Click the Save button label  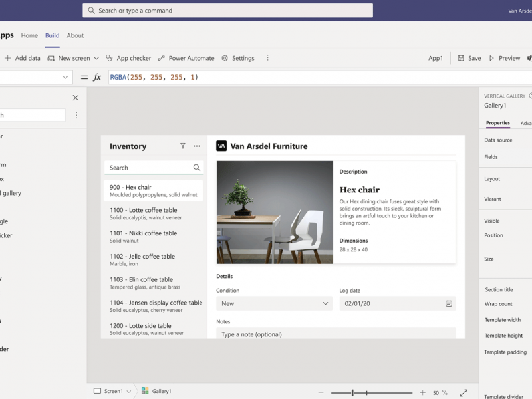pyautogui.click(x=474, y=58)
